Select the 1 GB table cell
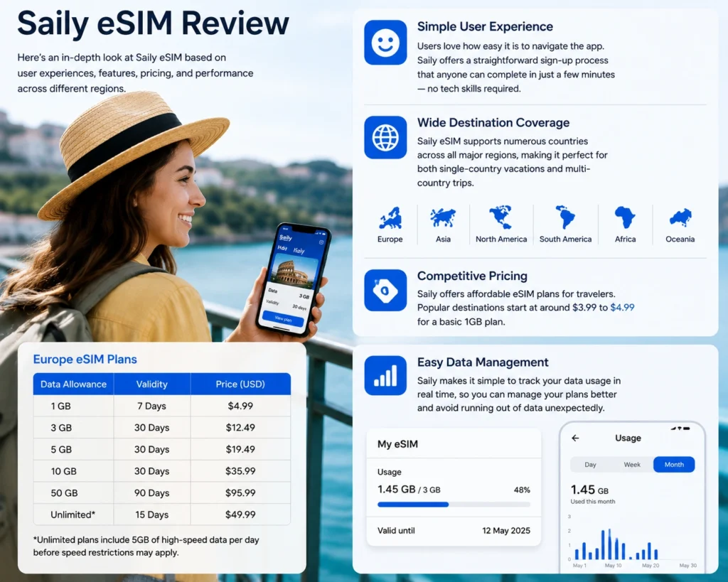This screenshot has height=582, width=728. (x=73, y=406)
